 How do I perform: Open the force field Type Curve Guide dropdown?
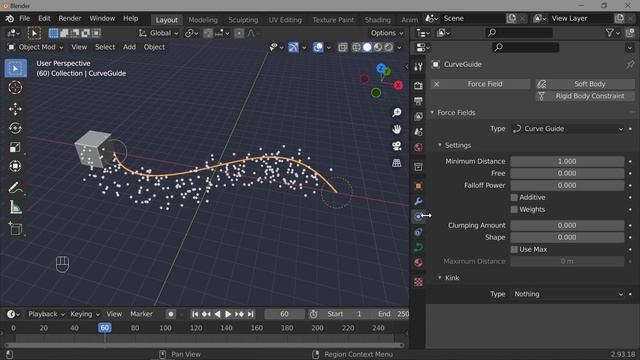click(568, 129)
